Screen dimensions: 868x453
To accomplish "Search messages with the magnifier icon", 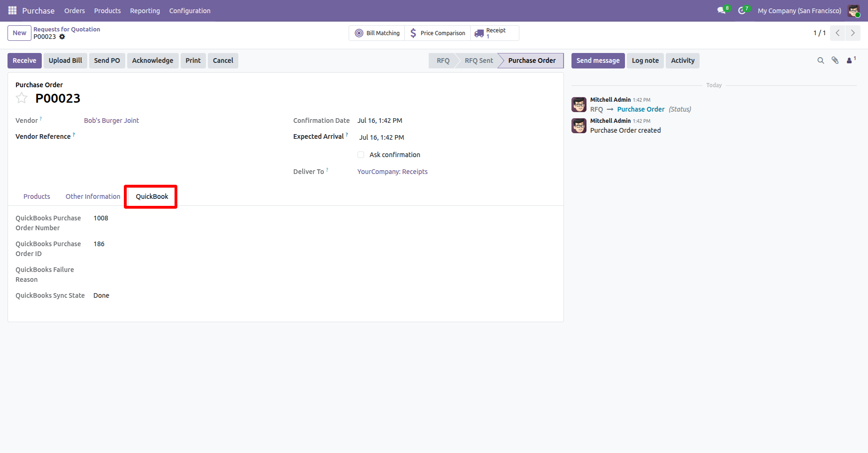I will pos(821,60).
